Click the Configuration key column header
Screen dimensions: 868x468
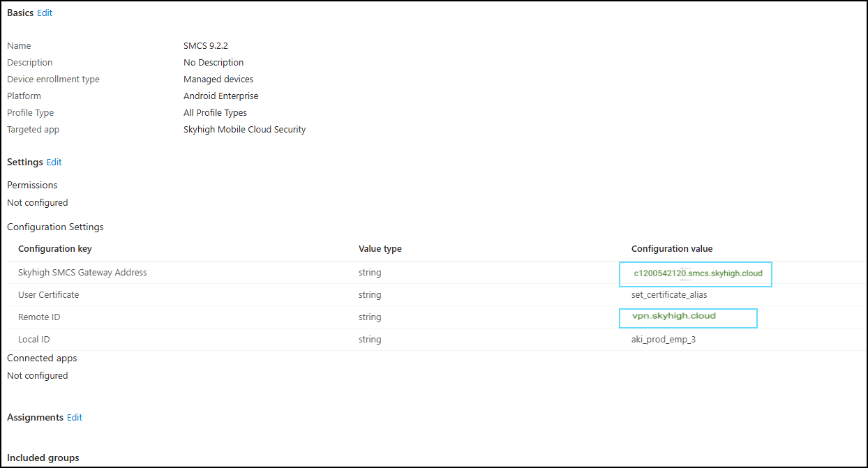click(x=55, y=248)
